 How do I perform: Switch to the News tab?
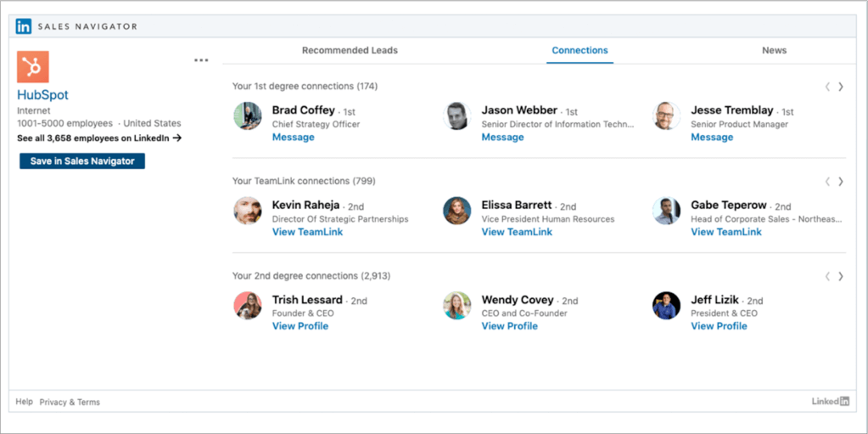click(774, 51)
